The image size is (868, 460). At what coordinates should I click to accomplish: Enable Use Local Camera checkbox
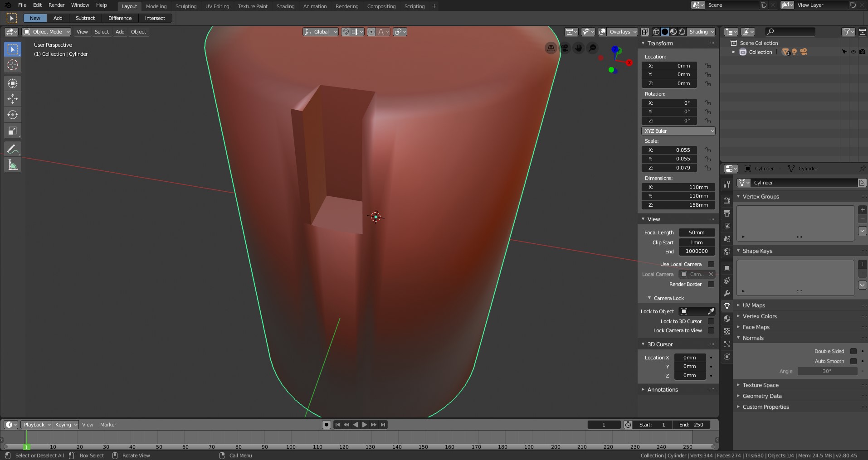711,264
